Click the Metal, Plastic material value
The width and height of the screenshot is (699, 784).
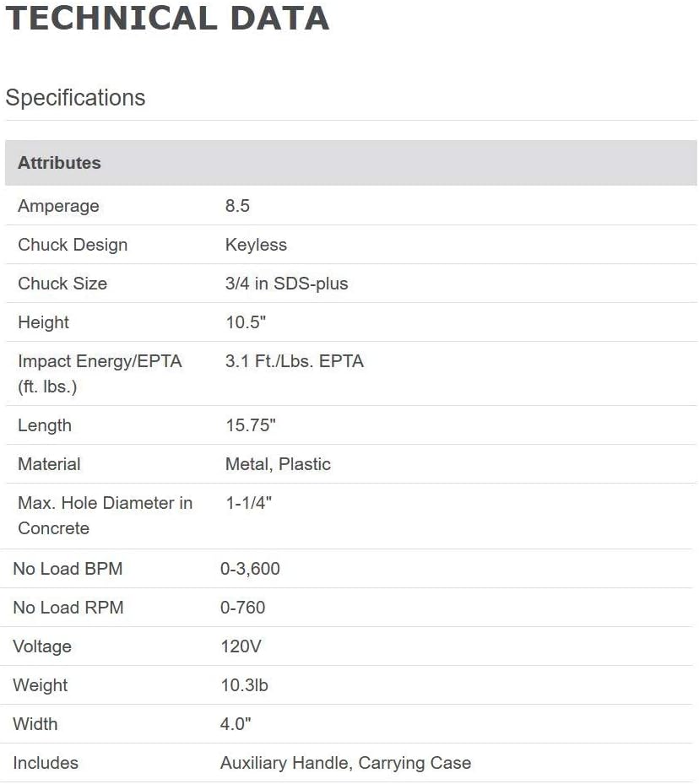(278, 464)
